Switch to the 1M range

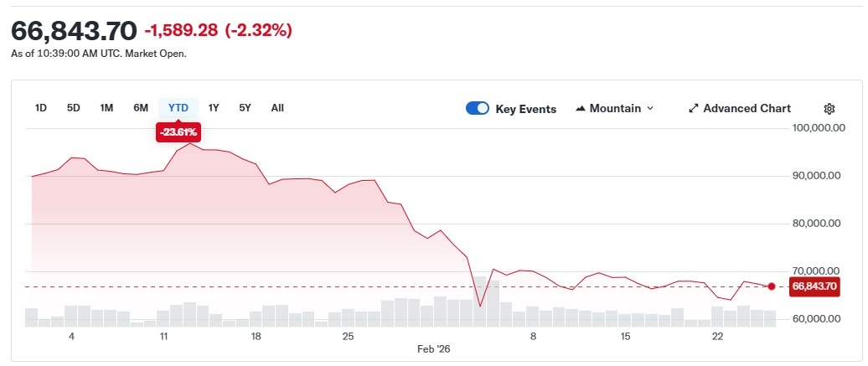106,107
